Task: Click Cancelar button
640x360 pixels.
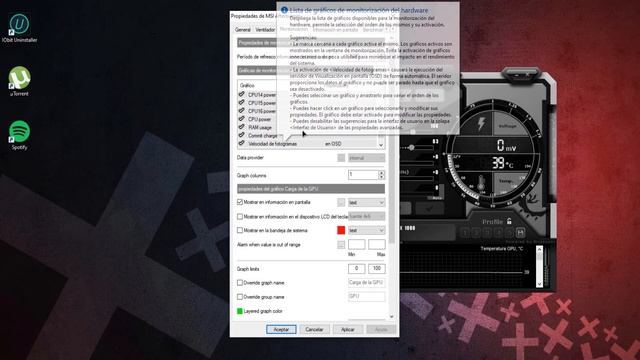Action: [314, 329]
